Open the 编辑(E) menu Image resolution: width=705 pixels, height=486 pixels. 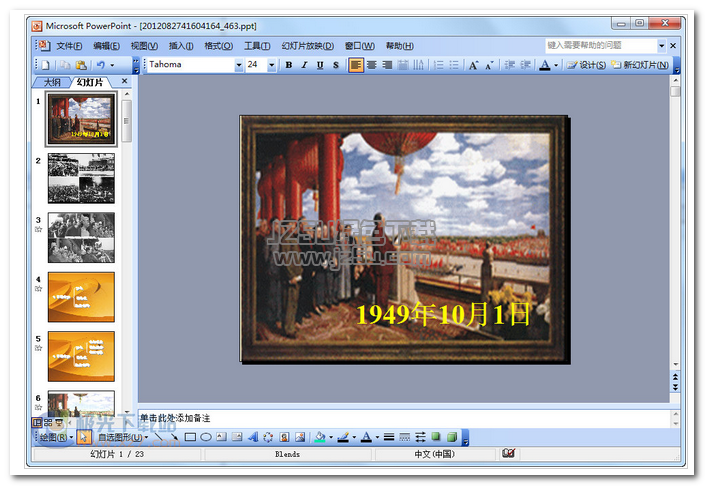(x=107, y=46)
